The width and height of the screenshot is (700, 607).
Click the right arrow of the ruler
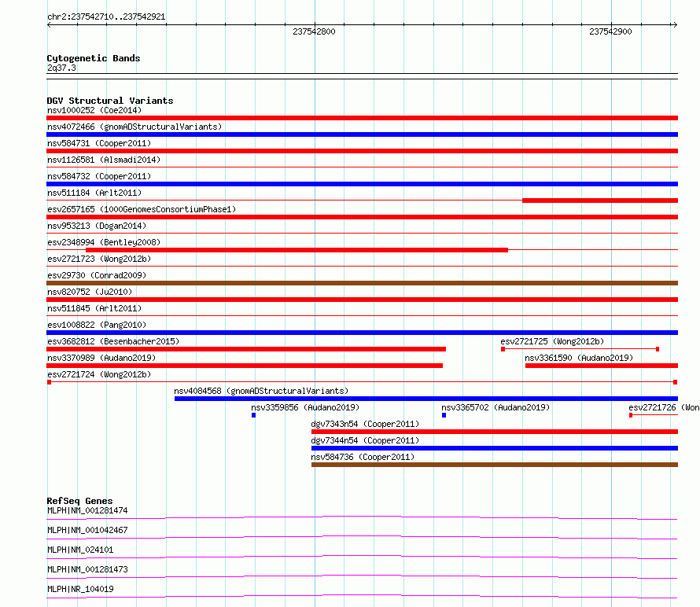coord(675,25)
